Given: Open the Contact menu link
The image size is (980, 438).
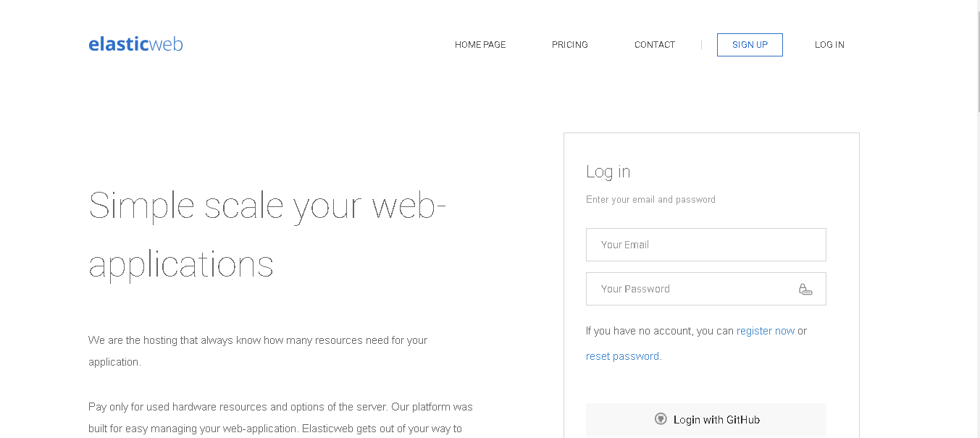Looking at the screenshot, I should click(x=655, y=45).
